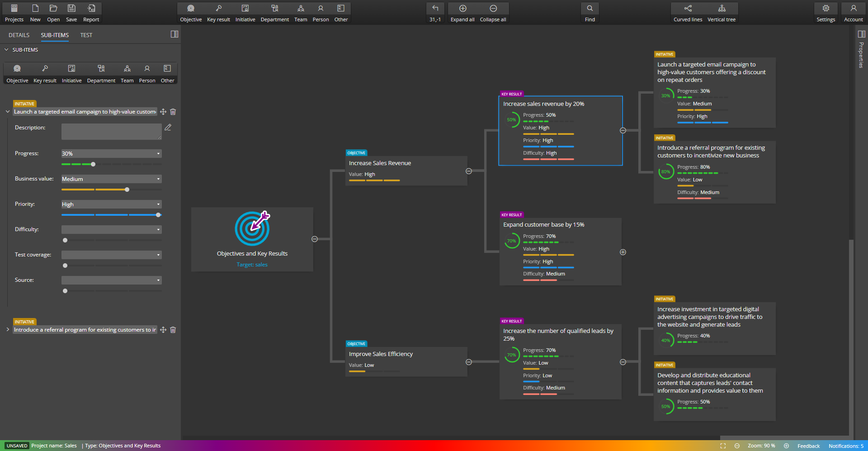Delete the referral program initiative with the trash icon
The height and width of the screenshot is (451, 868).
pyautogui.click(x=173, y=330)
